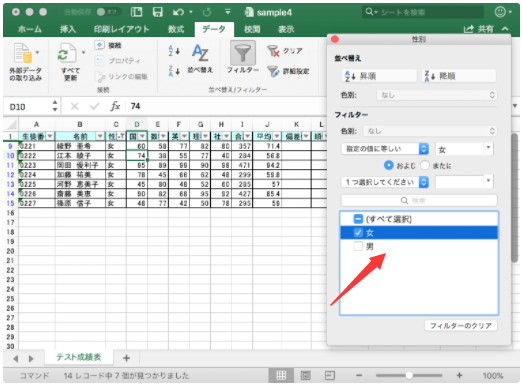The image size is (522, 386).
Task: Uncheck the 女 checkbox
Action: 358,233
